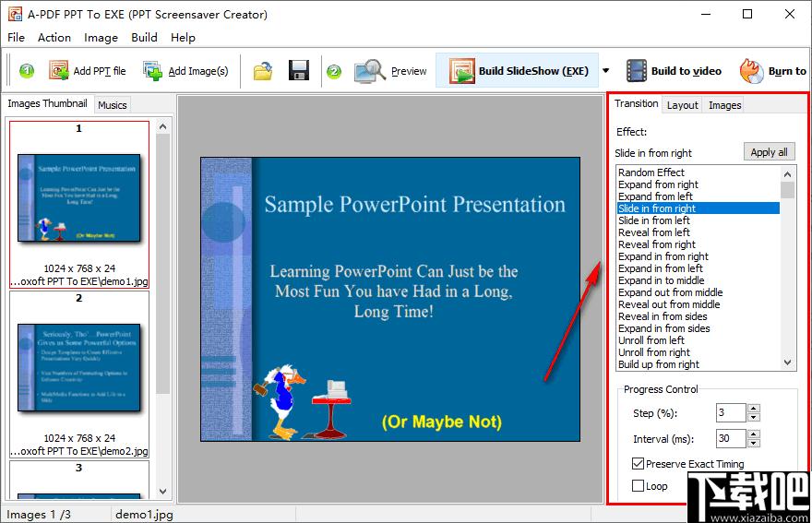Click demo1.jpg in the status bar

144,514
